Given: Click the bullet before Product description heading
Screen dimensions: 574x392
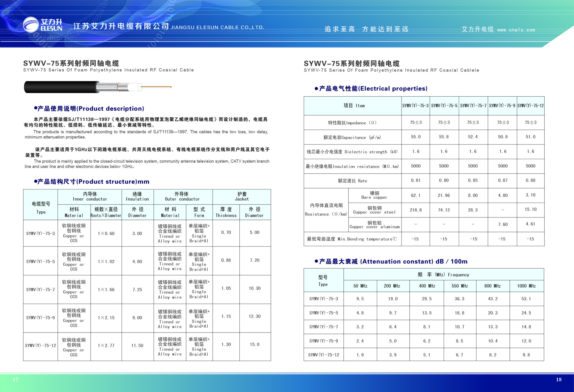Looking at the screenshot, I should (36, 109).
